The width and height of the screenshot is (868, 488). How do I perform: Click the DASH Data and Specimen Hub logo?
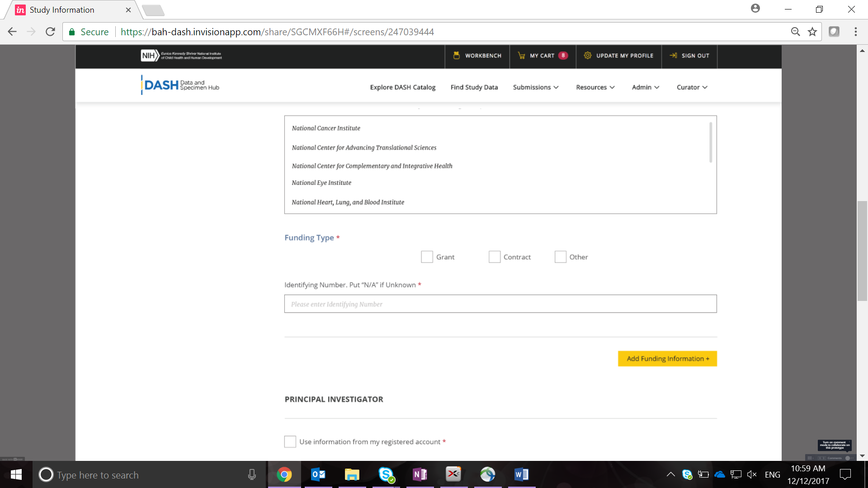click(180, 85)
